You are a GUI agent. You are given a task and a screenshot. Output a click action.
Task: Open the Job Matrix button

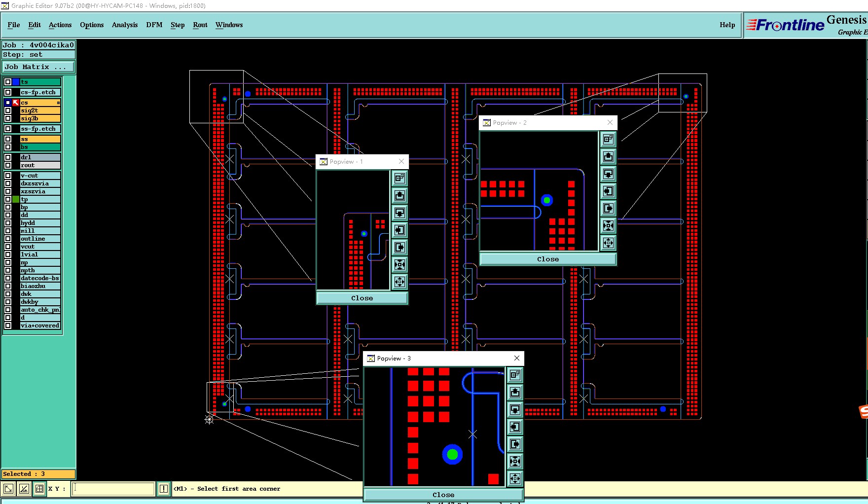38,67
